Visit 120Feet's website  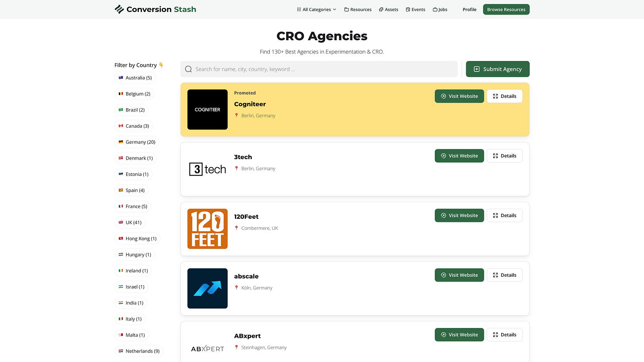click(459, 215)
